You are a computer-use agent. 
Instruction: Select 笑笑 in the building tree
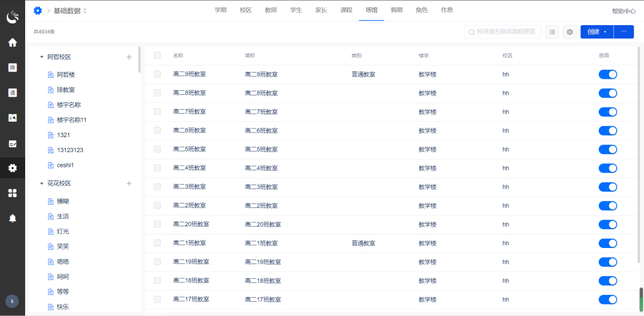pyautogui.click(x=63, y=247)
